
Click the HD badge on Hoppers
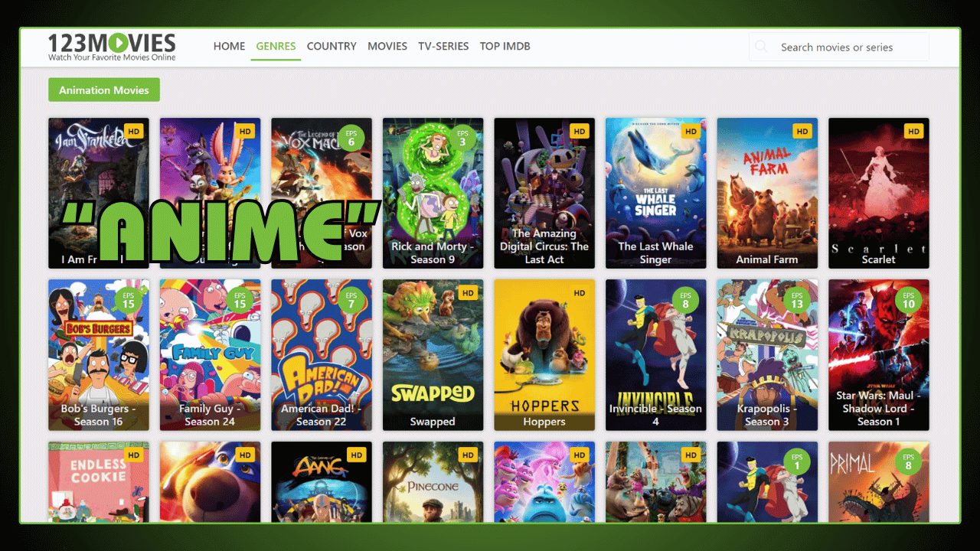pos(580,292)
